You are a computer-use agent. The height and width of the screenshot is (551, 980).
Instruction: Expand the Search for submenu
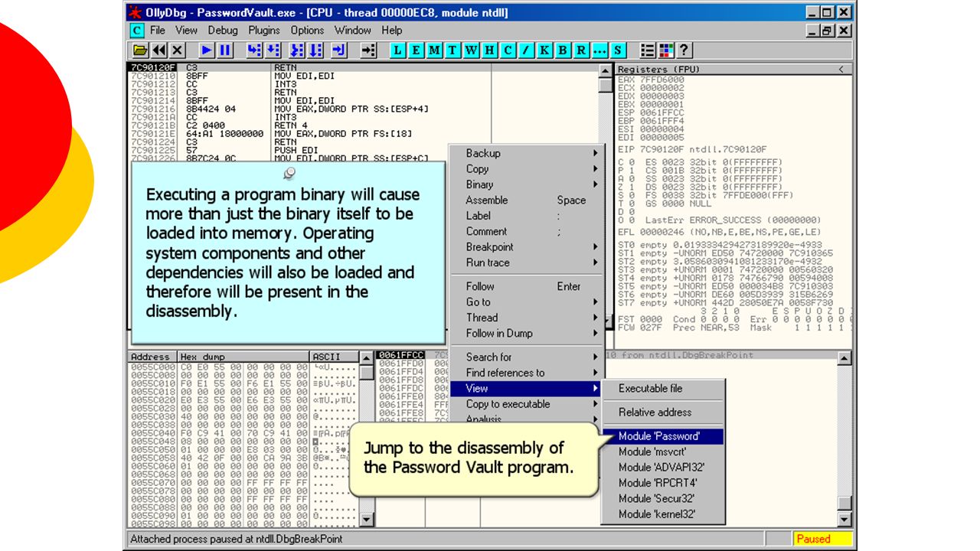click(525, 357)
